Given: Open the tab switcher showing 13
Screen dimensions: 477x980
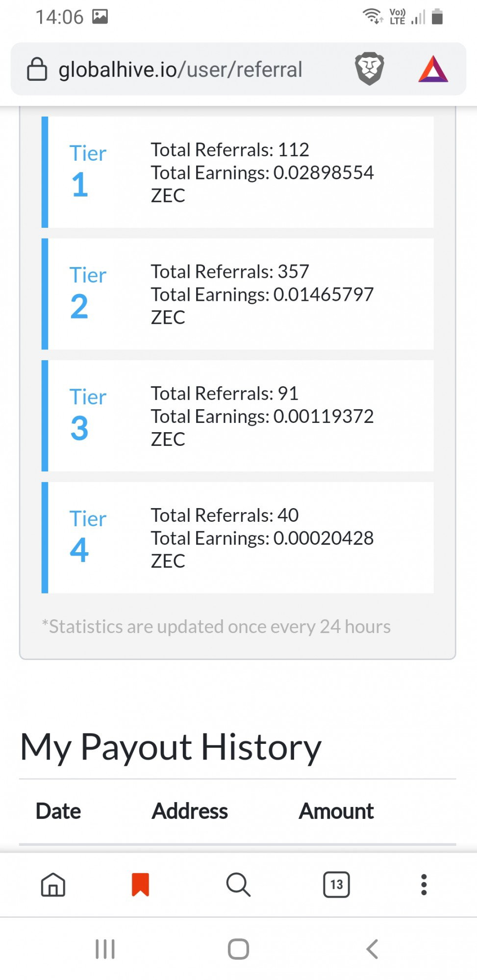Looking at the screenshot, I should pos(336,885).
